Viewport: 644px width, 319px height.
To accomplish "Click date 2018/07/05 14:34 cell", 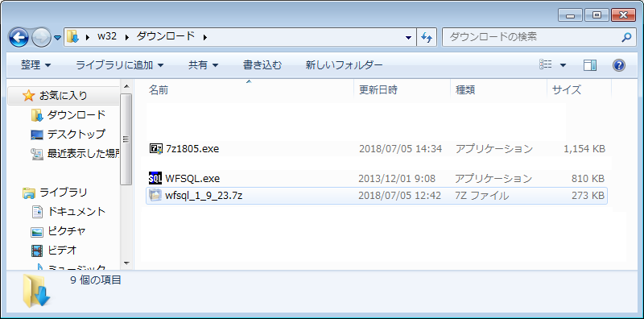I will pos(400,149).
